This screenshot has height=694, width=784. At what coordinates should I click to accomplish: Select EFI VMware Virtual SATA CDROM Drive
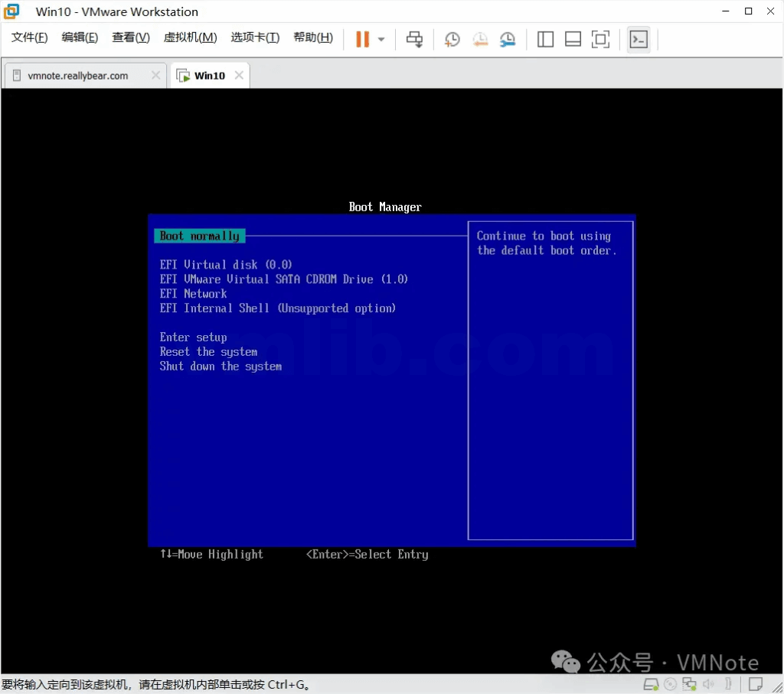pyautogui.click(x=283, y=279)
